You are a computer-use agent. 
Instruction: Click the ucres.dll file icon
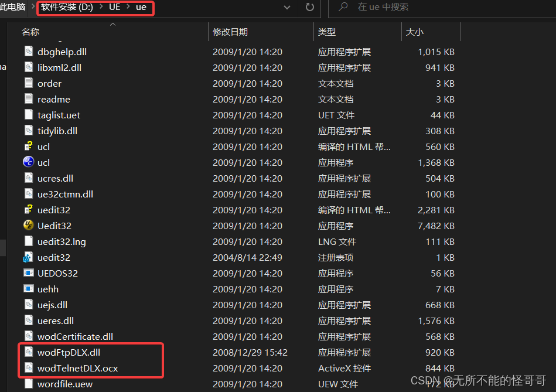coord(29,178)
